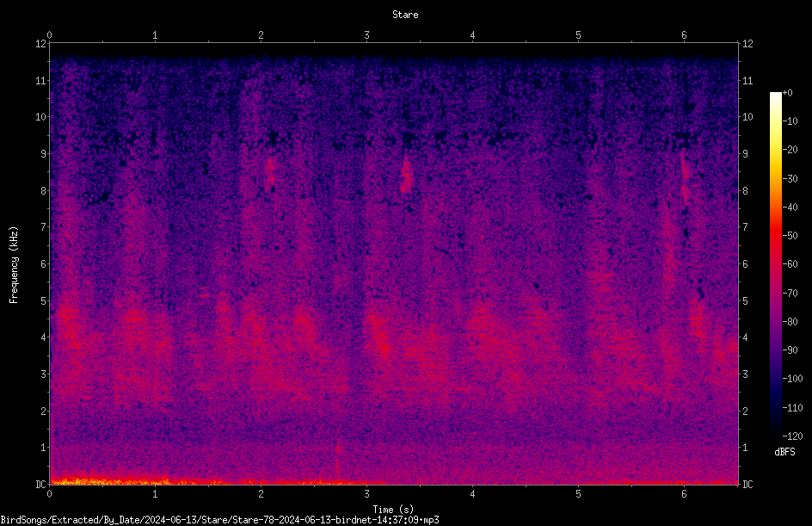Click the red call burst near 3.2 seconds, 4 kHz
This screenshot has height=526, width=812.
click(x=380, y=337)
